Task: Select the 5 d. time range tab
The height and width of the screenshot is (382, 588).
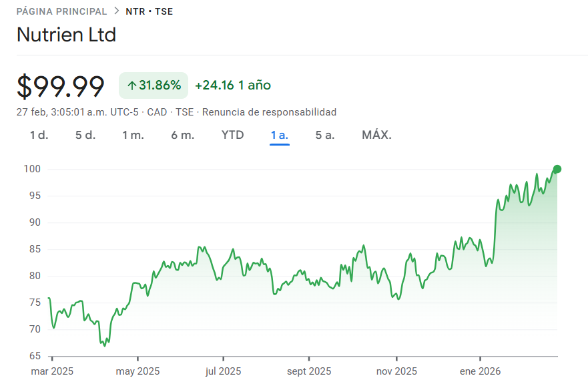Action: click(85, 135)
